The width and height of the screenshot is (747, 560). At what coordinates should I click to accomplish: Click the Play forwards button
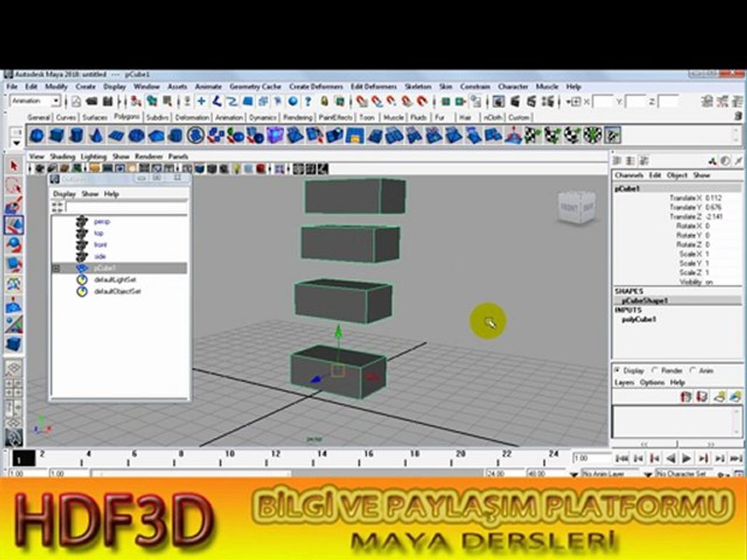(x=686, y=459)
